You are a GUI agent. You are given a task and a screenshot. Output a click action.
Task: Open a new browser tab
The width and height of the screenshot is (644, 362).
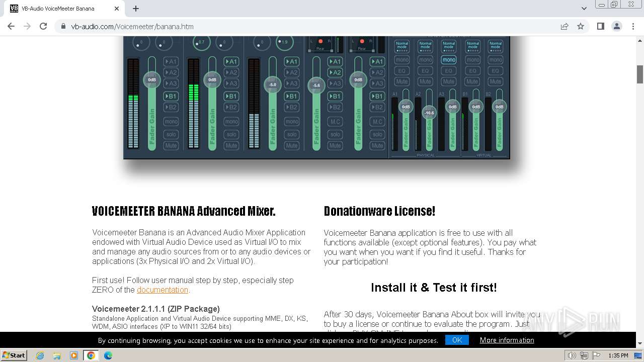(136, 9)
